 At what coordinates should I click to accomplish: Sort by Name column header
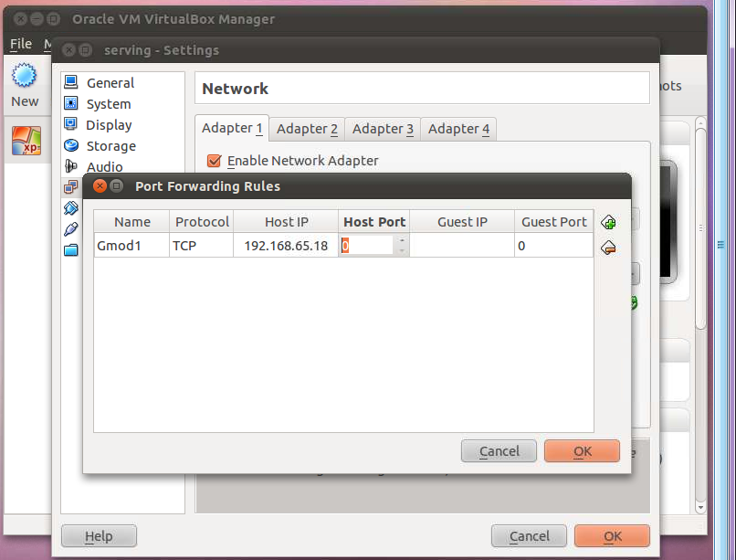131,222
